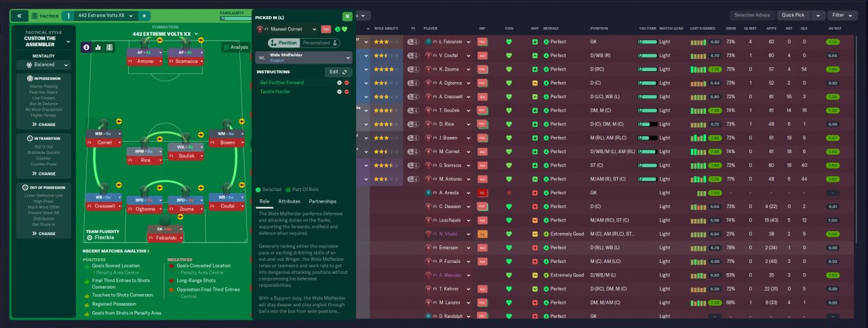The height and width of the screenshot is (328, 868).
Task: Open gear settings for Get Further Forward
Action: (x=339, y=83)
